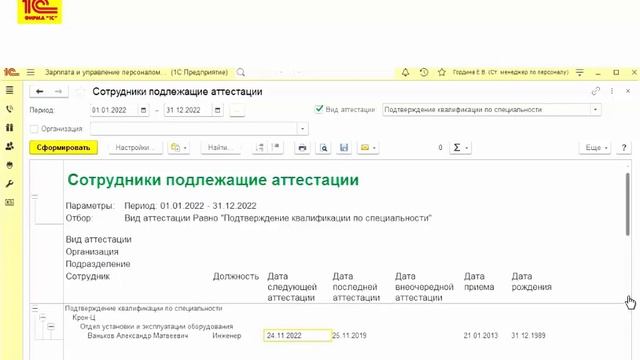Open help with the question mark button

[624, 148]
